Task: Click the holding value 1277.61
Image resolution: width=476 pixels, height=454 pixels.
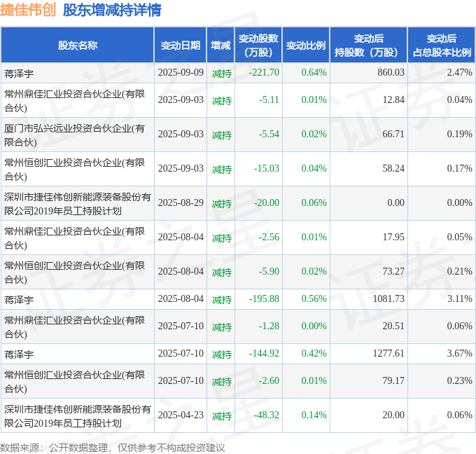Action: coord(388,353)
